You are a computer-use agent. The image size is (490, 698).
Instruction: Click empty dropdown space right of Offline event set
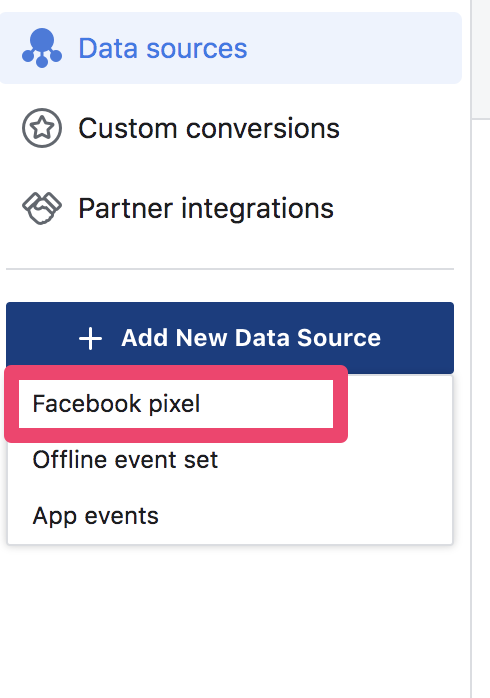[334, 460]
